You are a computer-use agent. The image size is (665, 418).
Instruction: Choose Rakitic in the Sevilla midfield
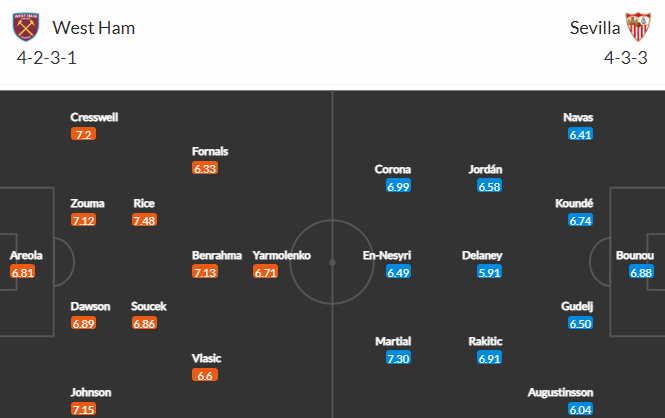(x=485, y=341)
